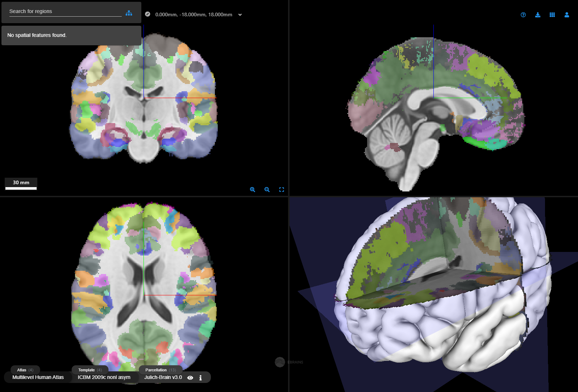Open the help question mark icon
Image resolution: width=578 pixels, height=392 pixels.
[523, 15]
